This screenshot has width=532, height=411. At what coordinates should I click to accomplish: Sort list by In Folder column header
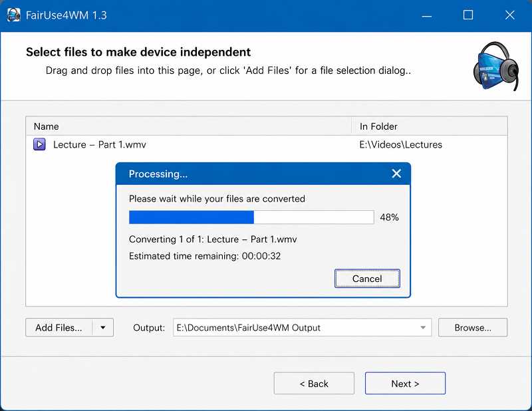(430, 126)
